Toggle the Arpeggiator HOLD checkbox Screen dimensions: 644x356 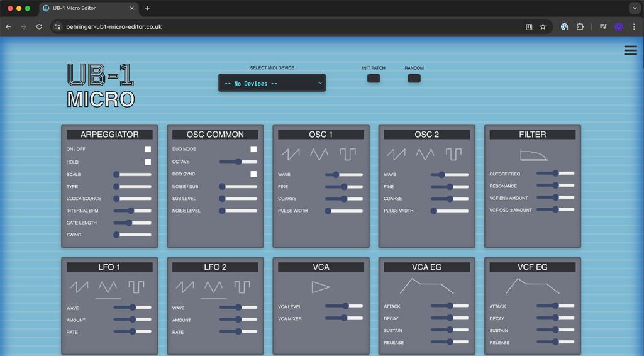[148, 162]
